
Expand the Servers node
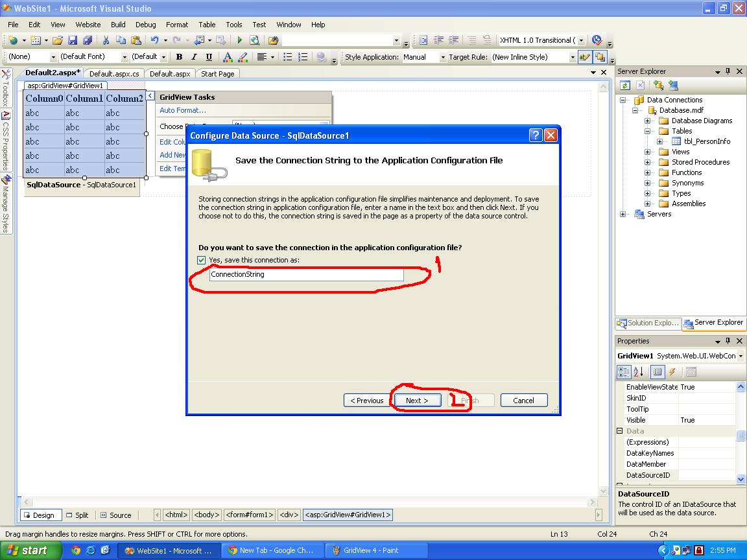click(622, 215)
